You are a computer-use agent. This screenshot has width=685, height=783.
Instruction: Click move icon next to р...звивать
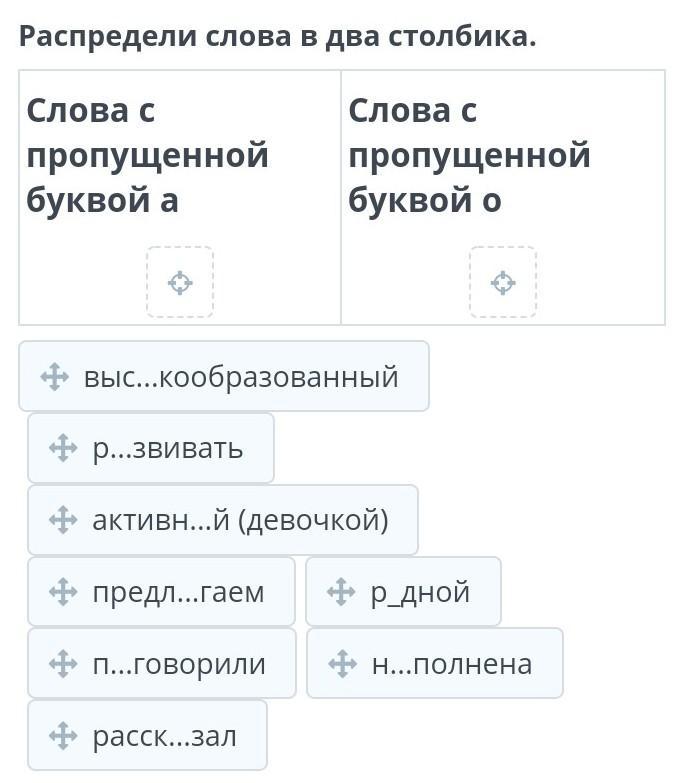click(x=63, y=448)
